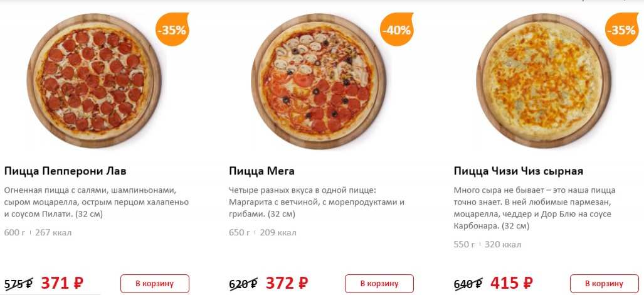
Task: Follow the Пицца Мега title link
Action: [261, 171]
